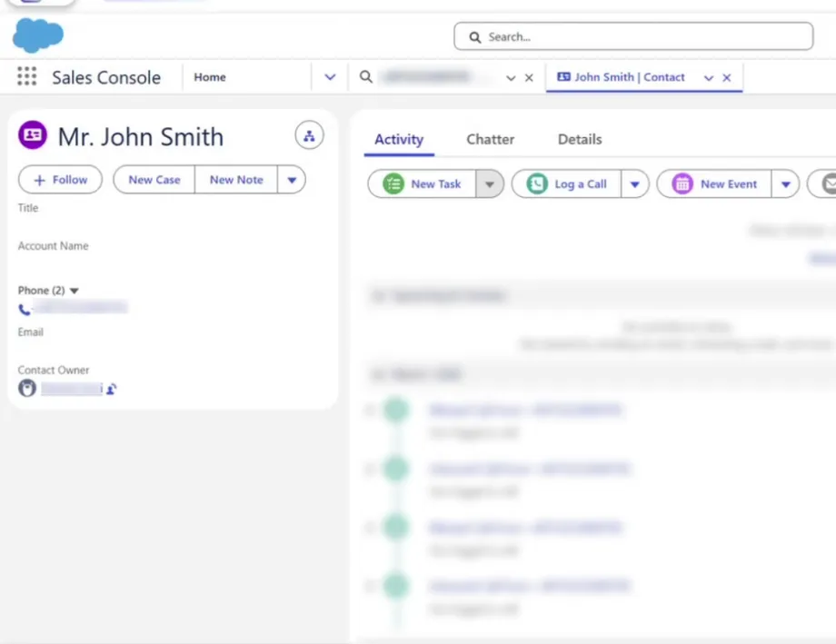This screenshot has height=644, width=836.
Task: Click the New Task button label
Action: (435, 183)
